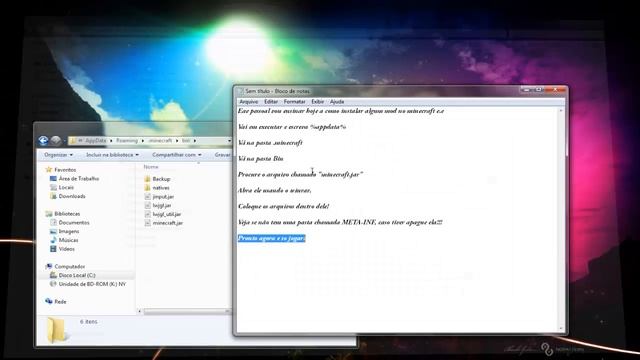
Task: Click Notepad vertical scrollbar down arrow
Action: coord(561,329)
